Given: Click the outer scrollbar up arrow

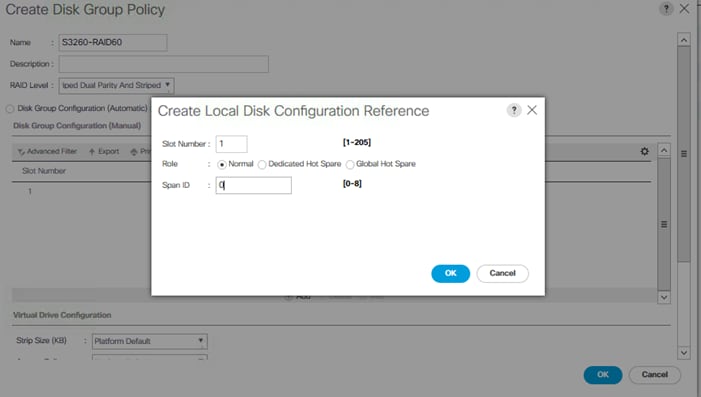Looking at the screenshot, I should click(x=684, y=40).
